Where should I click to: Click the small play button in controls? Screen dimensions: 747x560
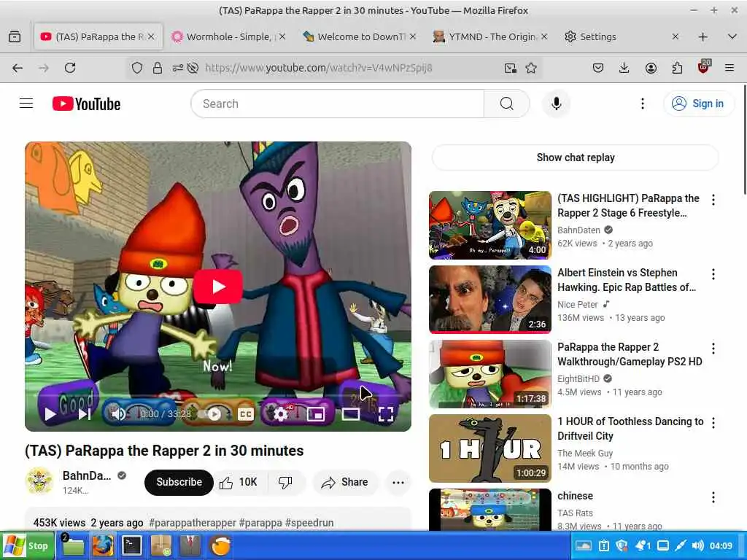50,414
